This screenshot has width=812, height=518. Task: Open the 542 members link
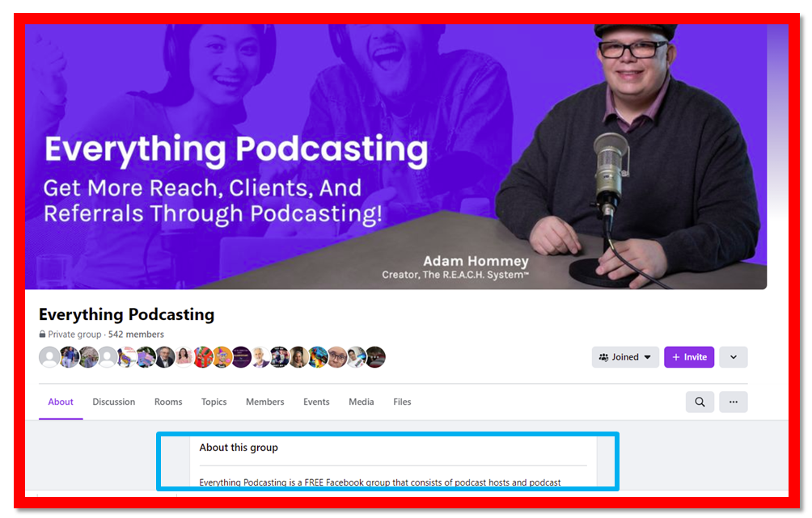click(136, 335)
